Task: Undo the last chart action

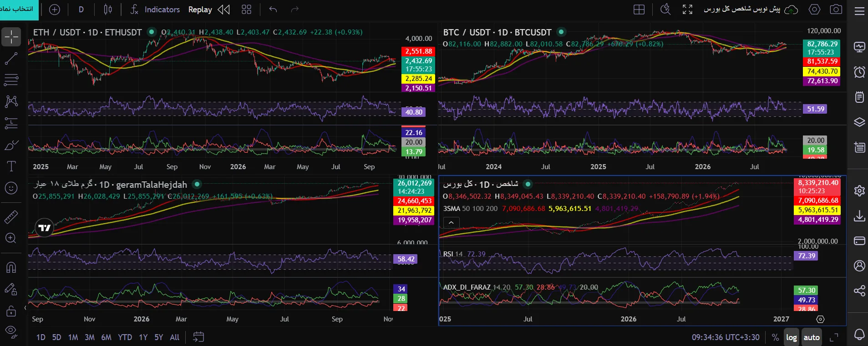Action: pos(273,10)
